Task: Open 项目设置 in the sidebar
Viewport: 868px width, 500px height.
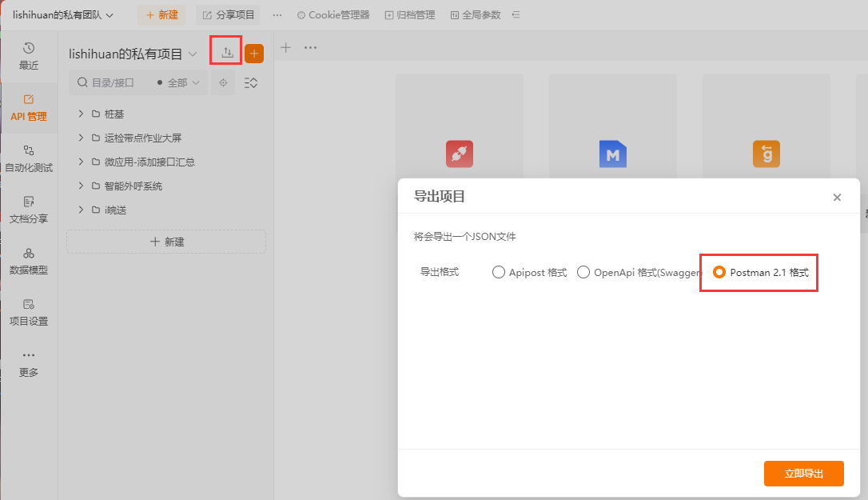Action: coord(29,312)
